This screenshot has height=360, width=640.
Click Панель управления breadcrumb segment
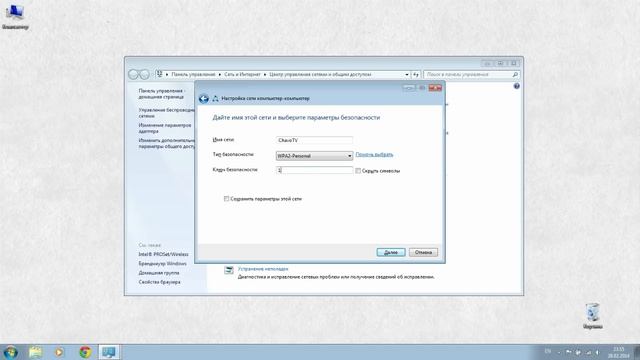(193, 75)
